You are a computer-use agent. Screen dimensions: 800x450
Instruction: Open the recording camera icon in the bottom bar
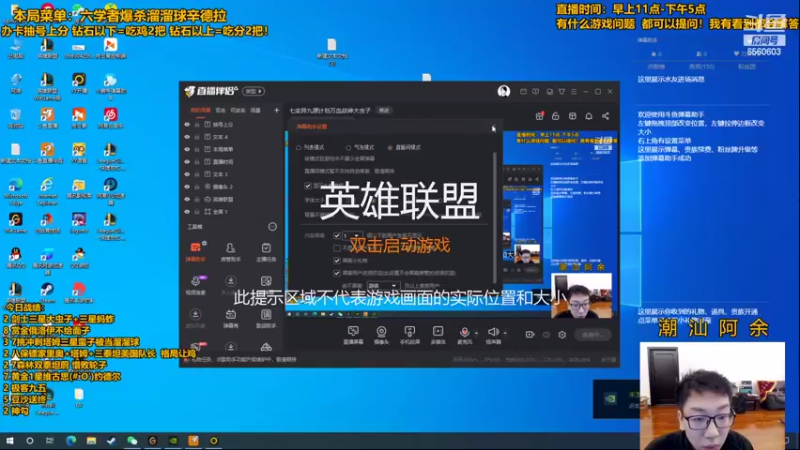(530, 335)
